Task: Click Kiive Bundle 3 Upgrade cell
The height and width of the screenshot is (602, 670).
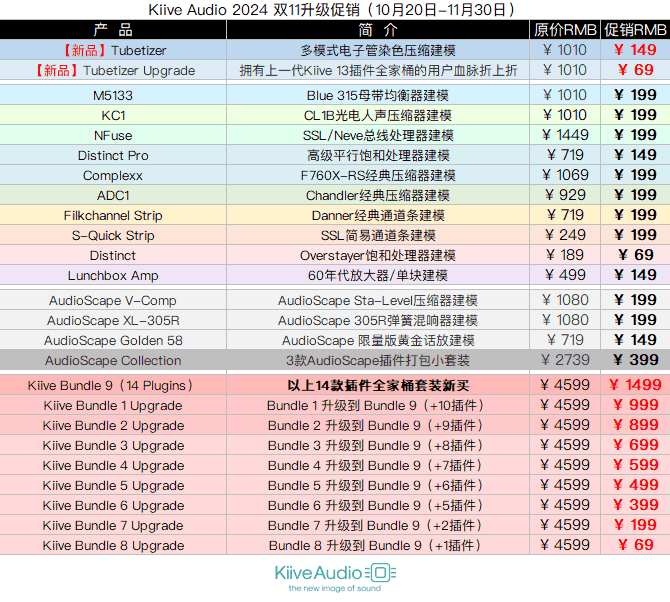Action: point(113,446)
